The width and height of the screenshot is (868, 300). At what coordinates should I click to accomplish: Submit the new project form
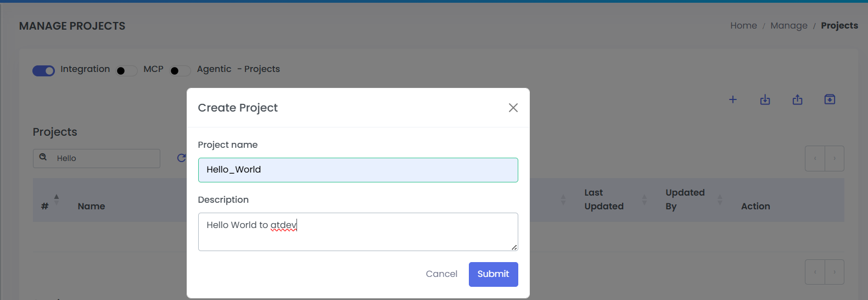click(x=493, y=274)
